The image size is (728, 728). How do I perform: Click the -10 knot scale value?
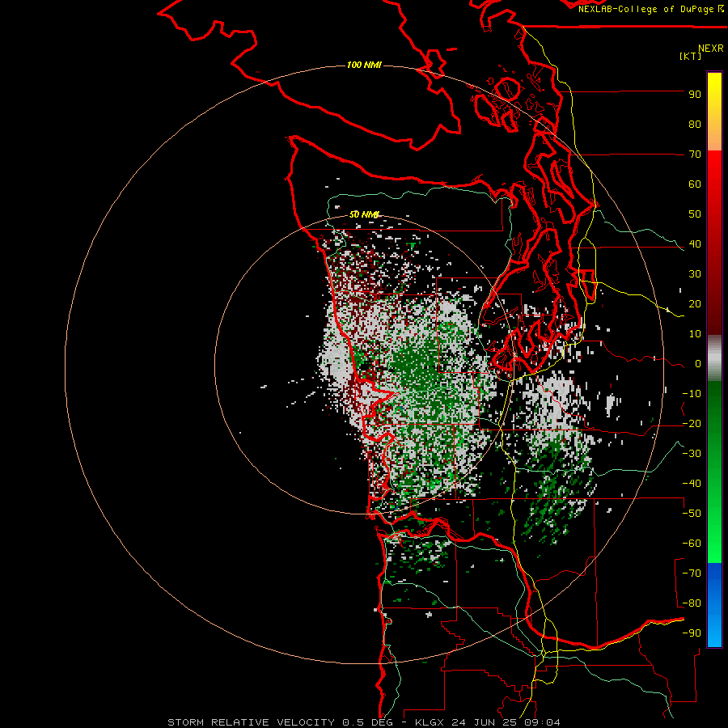point(692,394)
